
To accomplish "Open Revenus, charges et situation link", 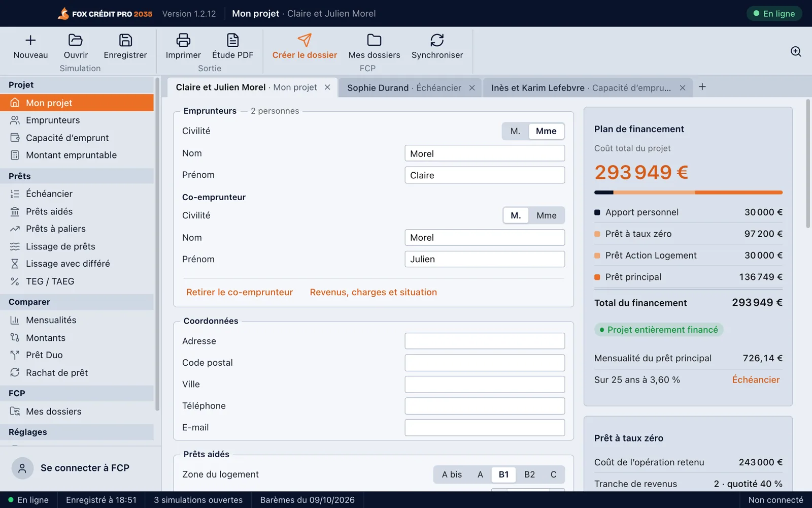I will [374, 292].
